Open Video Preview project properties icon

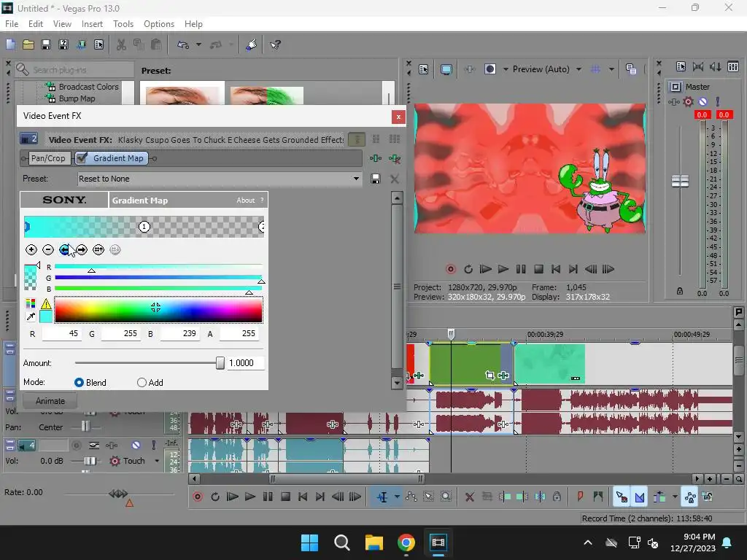pos(424,69)
